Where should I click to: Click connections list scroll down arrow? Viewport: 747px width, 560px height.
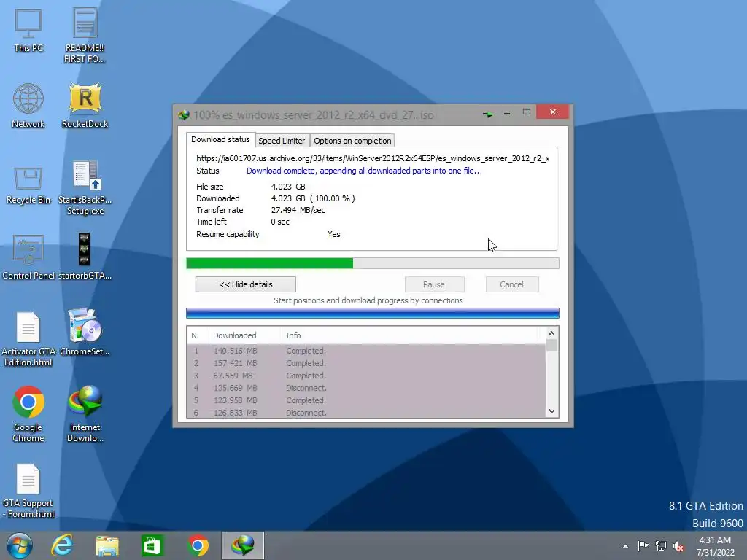[551, 411]
